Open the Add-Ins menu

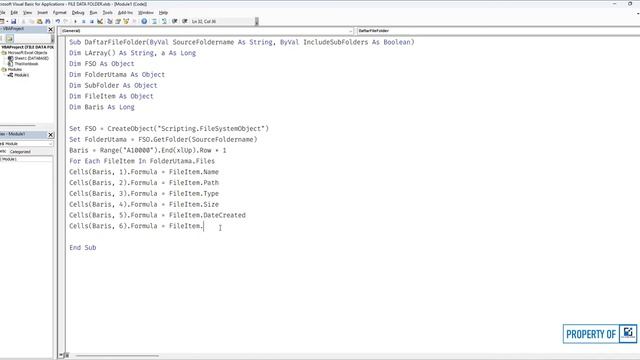(x=125, y=13)
